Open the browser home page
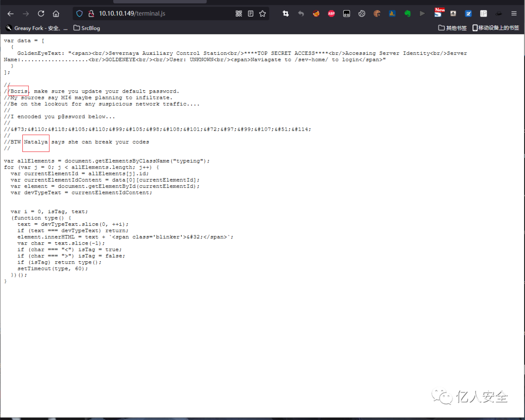This screenshot has height=420, width=525. 56,14
